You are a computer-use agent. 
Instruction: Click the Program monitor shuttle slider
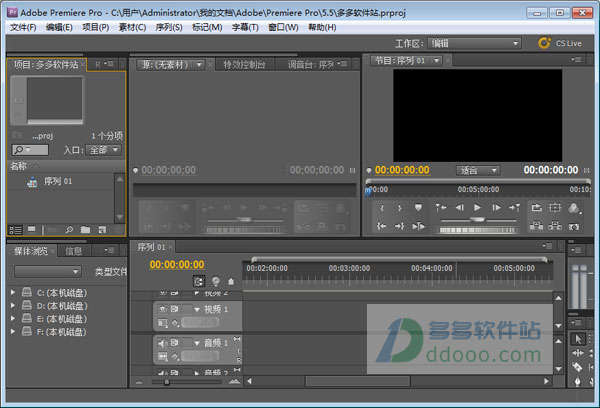(x=478, y=220)
